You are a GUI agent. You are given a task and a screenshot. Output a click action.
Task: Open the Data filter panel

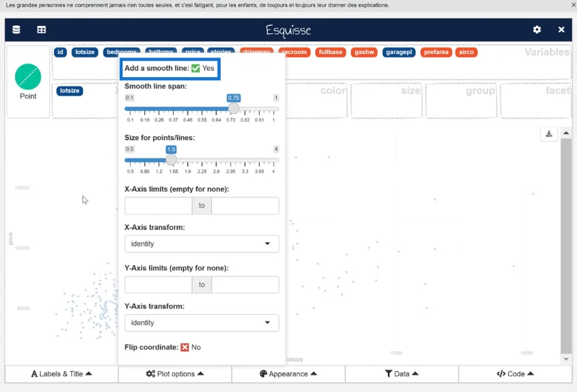tap(402, 374)
